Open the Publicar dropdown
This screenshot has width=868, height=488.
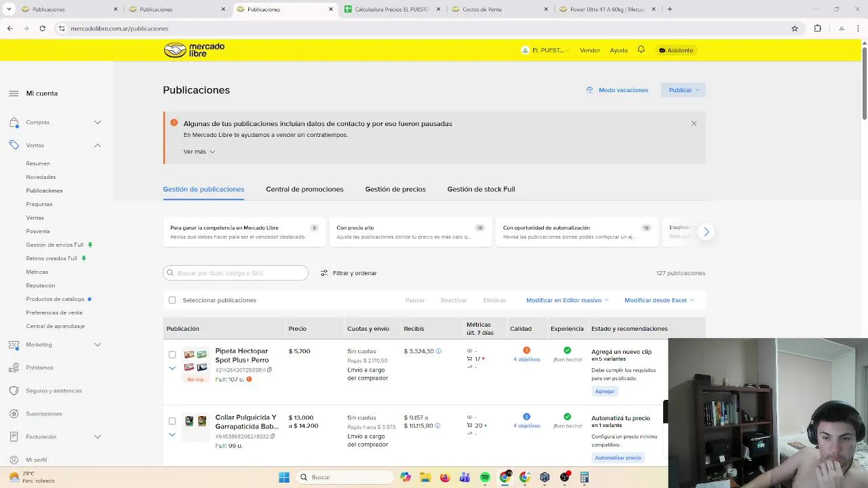[x=684, y=90]
